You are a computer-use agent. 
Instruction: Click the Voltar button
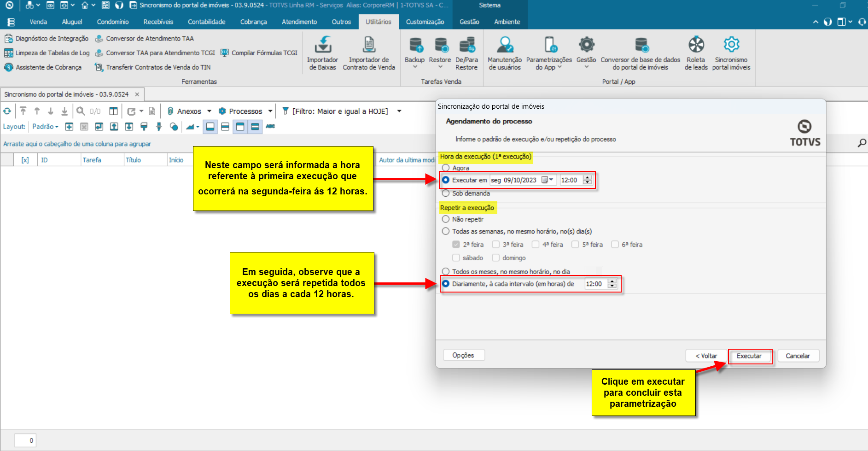click(706, 356)
